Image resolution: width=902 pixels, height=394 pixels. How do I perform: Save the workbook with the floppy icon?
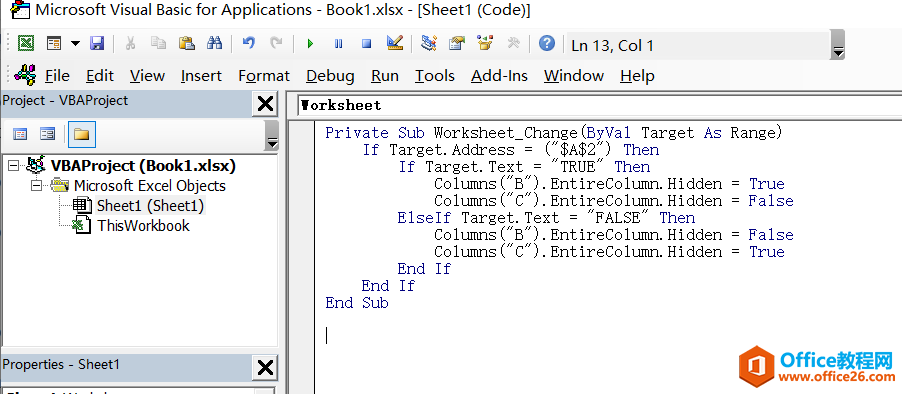point(97,44)
